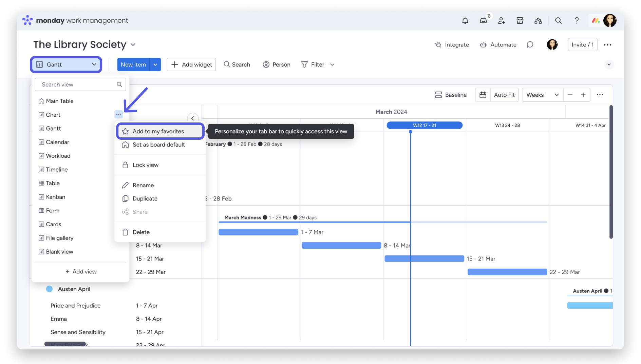Collapse the Gantt side panel arrow
The height and width of the screenshot is (364, 641).
(192, 118)
